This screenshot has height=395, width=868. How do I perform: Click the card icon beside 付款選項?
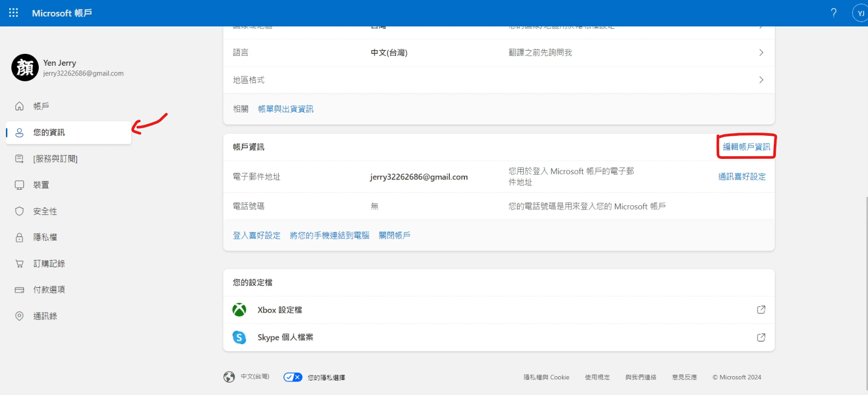coord(19,289)
